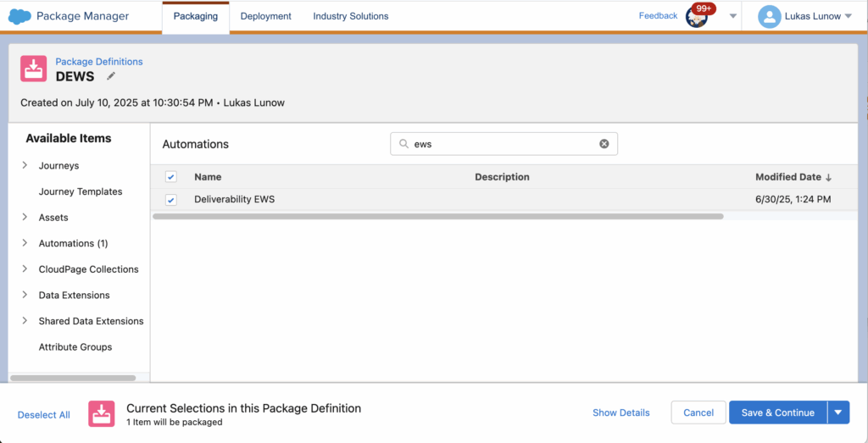Click the Name column header
868x443 pixels.
[x=208, y=177]
